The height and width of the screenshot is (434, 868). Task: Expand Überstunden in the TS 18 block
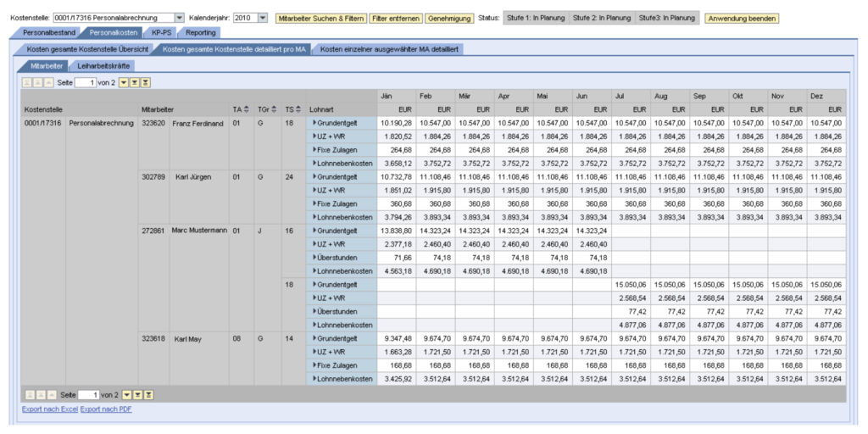[314, 311]
